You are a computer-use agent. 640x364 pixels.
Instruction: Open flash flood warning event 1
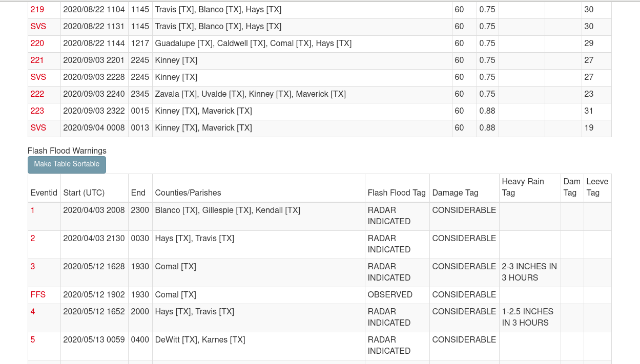(33, 210)
